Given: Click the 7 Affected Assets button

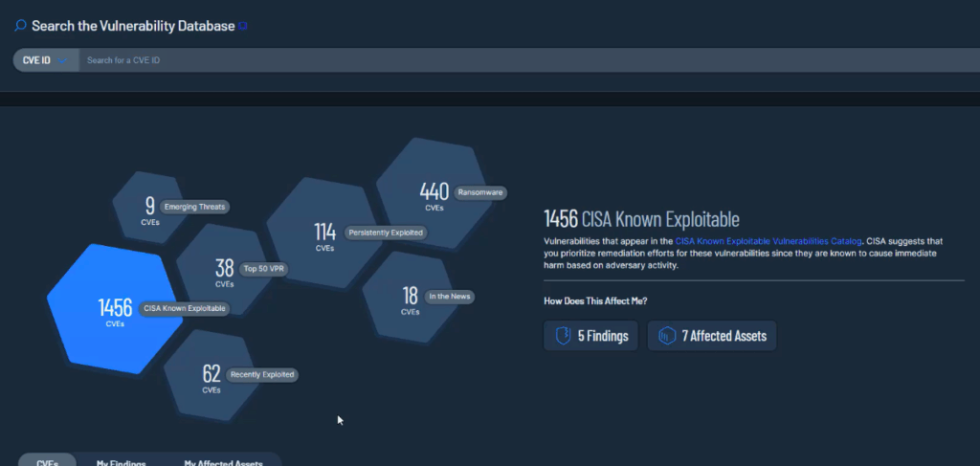Looking at the screenshot, I should click(x=711, y=336).
